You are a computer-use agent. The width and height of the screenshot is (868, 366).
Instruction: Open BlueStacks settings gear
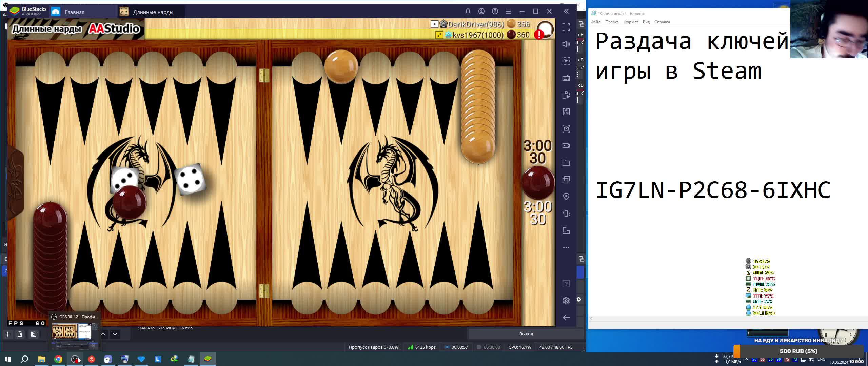click(566, 301)
